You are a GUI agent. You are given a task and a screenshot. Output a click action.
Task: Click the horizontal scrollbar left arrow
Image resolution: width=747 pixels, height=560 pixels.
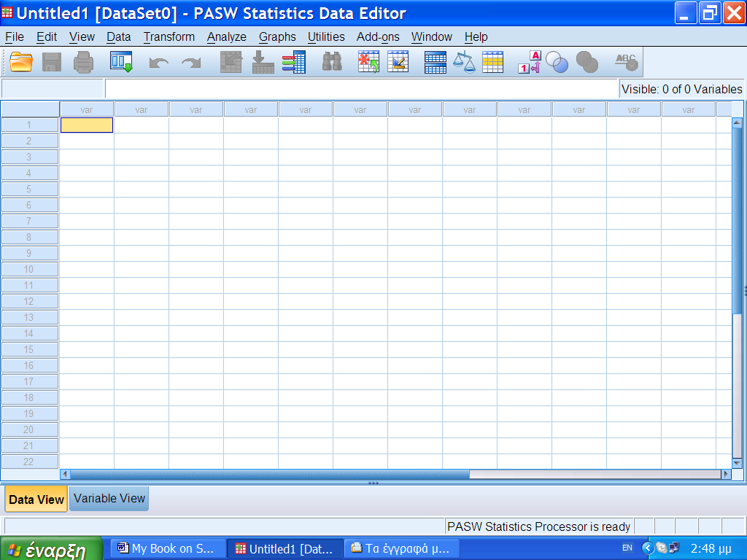tap(65, 474)
